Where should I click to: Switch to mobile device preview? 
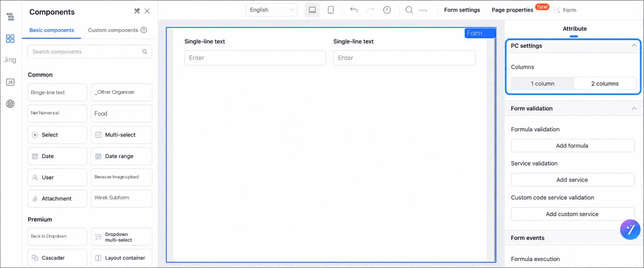click(x=331, y=10)
